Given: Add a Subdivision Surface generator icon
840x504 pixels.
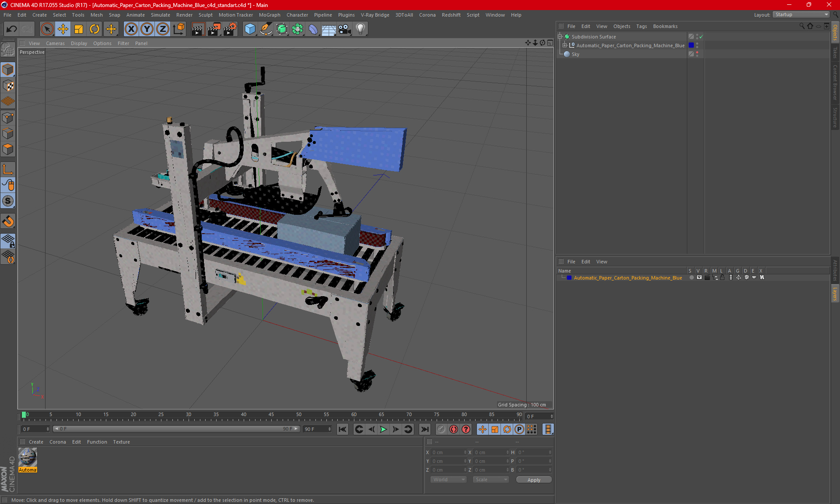Looking at the screenshot, I should pyautogui.click(x=282, y=29).
